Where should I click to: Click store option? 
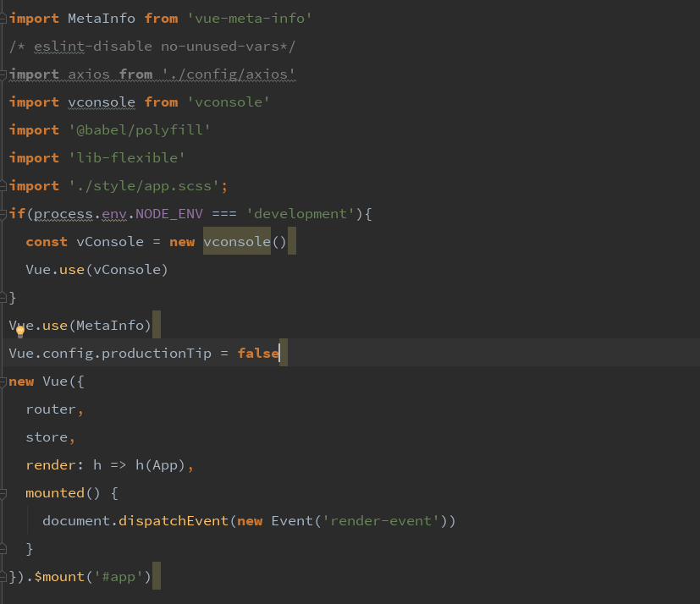(x=47, y=437)
